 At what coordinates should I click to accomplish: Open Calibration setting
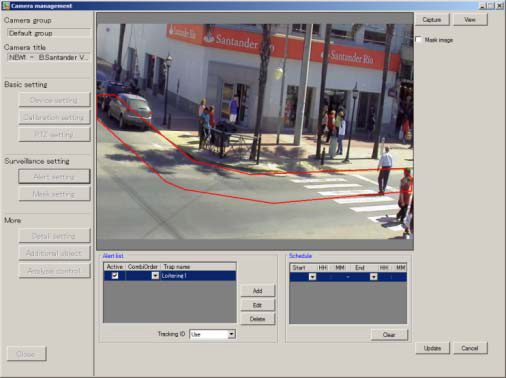[x=54, y=117]
